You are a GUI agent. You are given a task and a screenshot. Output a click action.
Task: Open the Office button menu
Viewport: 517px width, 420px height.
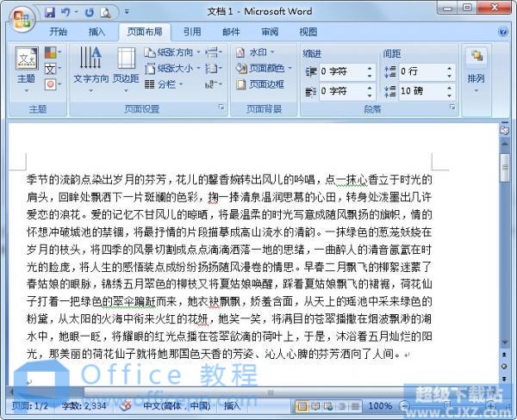pos(21,18)
